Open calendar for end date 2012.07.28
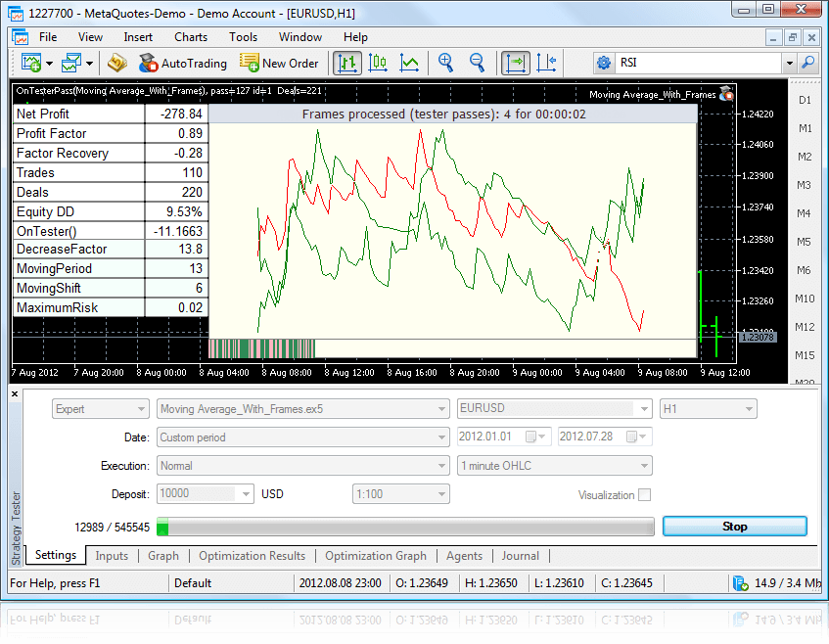Image resolution: width=829 pixels, height=644 pixels. point(635,437)
